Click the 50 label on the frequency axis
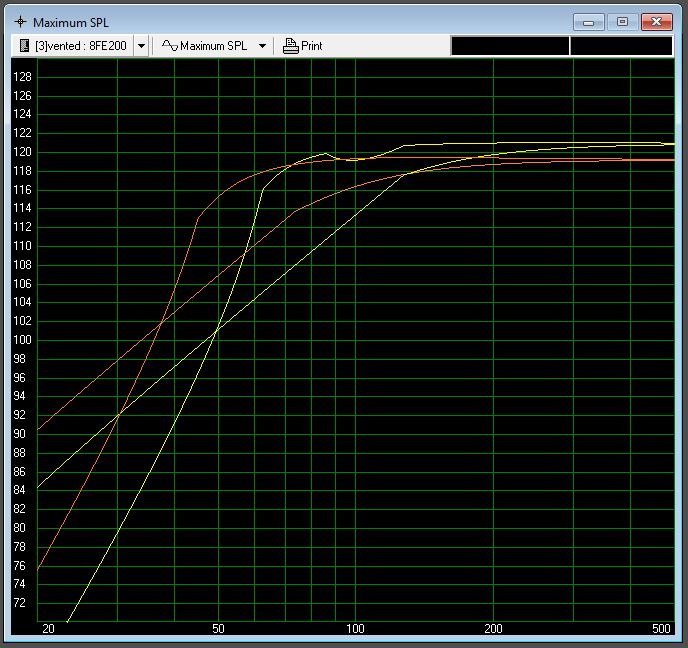This screenshot has width=688, height=648. click(218, 629)
